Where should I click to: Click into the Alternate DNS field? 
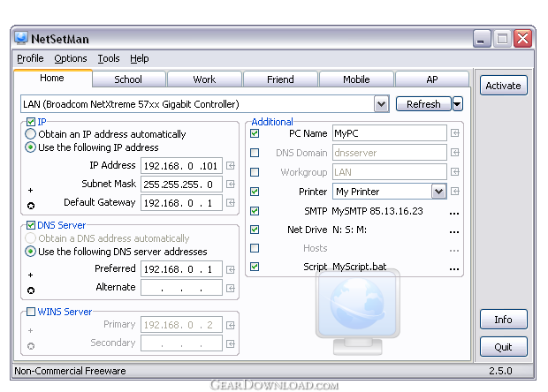point(181,288)
